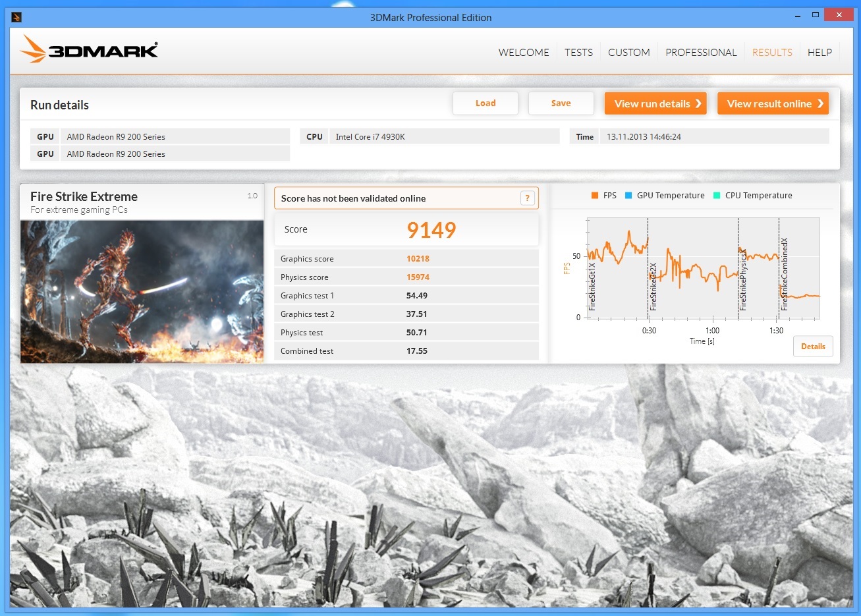Open the WELCOME tab
861x616 pixels.
[x=524, y=53]
